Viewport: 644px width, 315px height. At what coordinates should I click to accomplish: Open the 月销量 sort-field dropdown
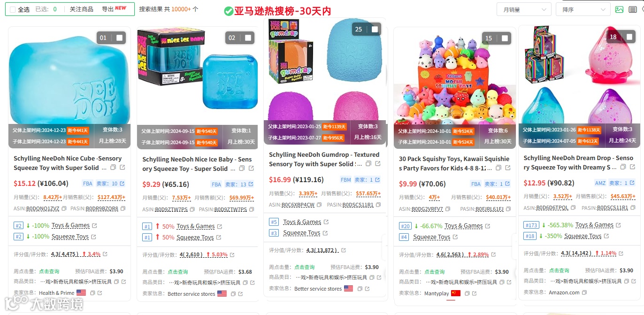click(524, 9)
